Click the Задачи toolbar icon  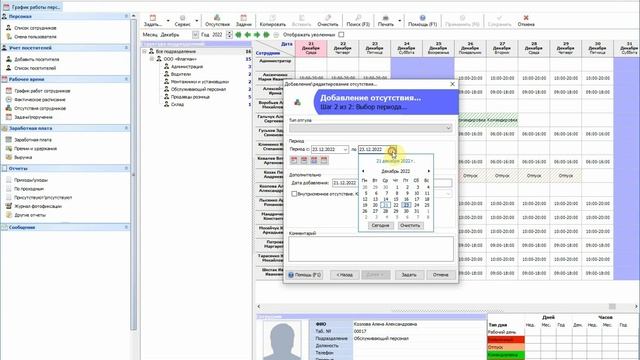(x=244, y=20)
